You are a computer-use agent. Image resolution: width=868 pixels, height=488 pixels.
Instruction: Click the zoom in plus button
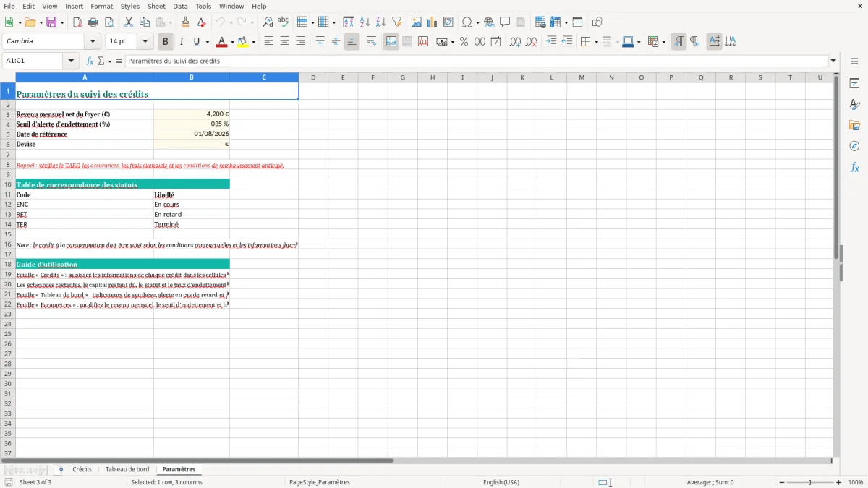(839, 482)
